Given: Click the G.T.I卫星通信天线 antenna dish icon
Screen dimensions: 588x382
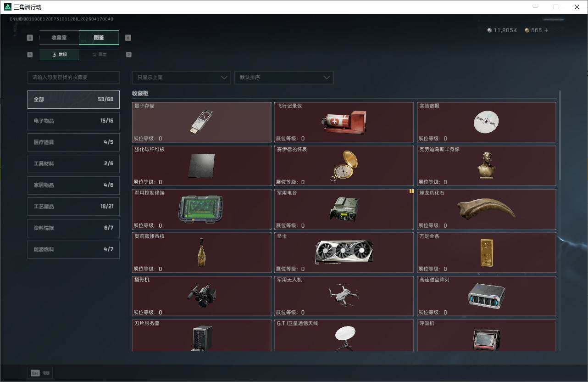Looking at the screenshot, I should point(344,338).
